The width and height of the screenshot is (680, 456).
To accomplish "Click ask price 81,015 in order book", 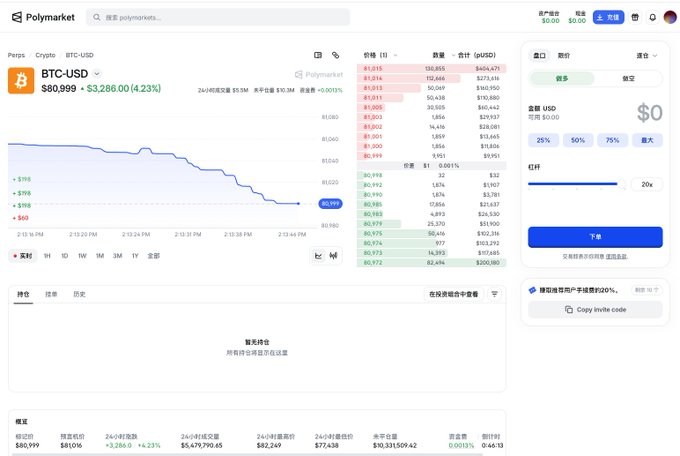I will coord(373,69).
